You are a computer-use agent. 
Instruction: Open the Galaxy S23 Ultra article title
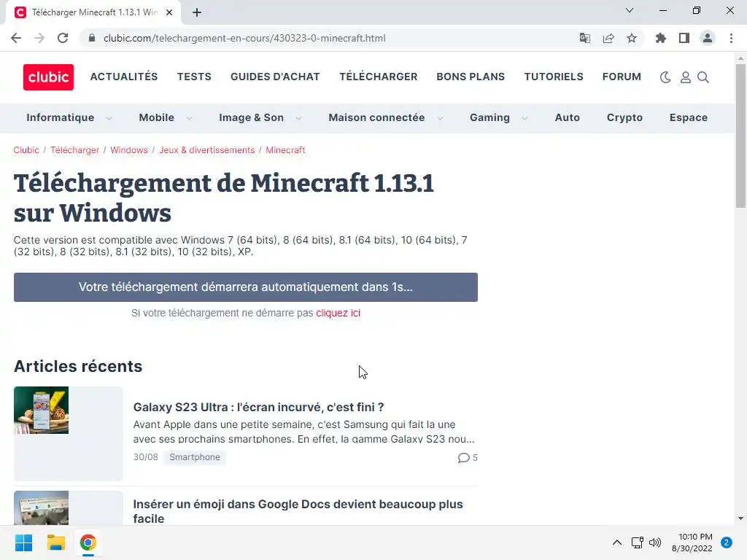coord(259,407)
